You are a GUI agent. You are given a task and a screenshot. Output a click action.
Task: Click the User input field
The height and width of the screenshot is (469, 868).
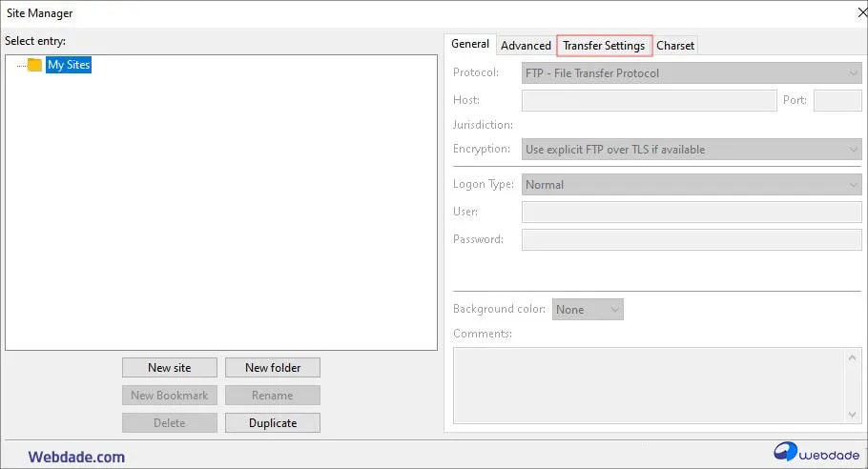click(x=692, y=212)
